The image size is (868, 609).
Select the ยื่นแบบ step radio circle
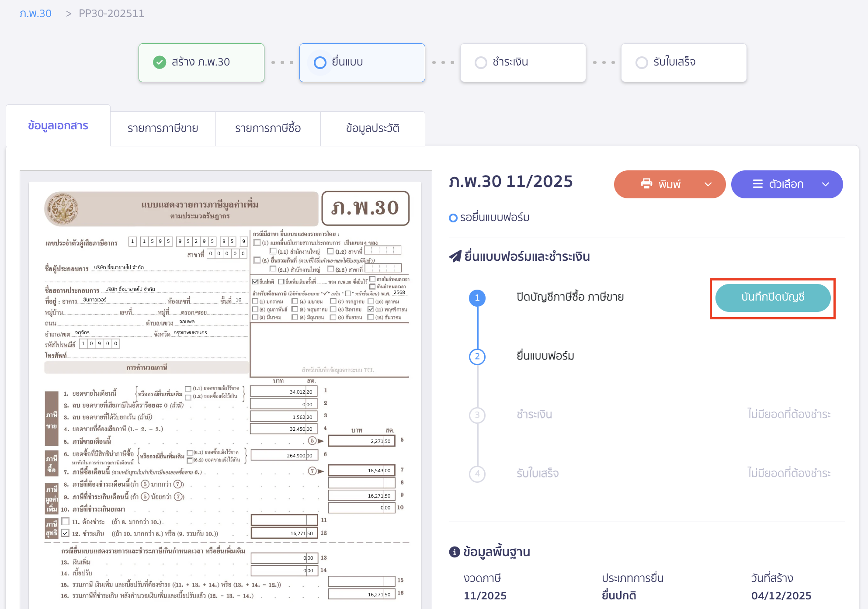[320, 62]
